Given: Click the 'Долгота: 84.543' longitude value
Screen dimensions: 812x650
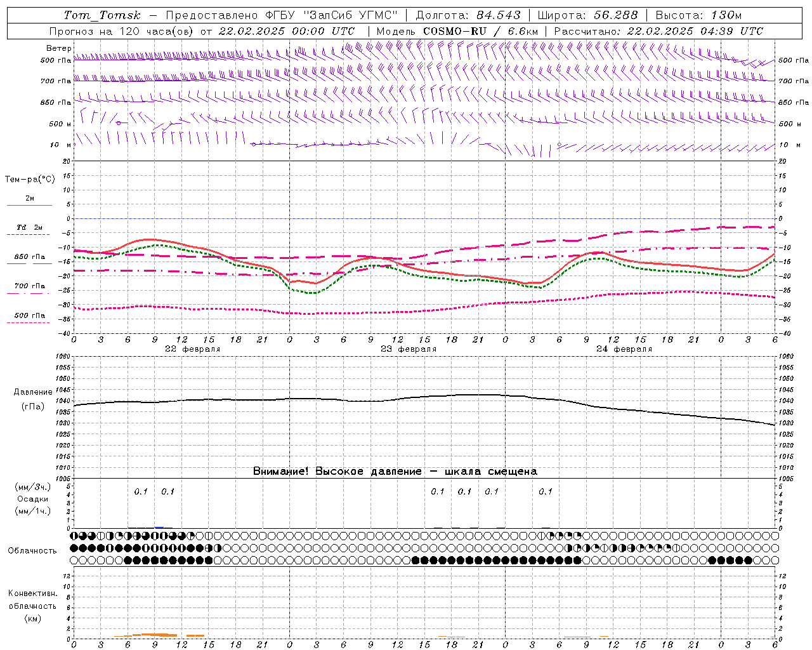Looking at the screenshot, I should coord(468,15).
